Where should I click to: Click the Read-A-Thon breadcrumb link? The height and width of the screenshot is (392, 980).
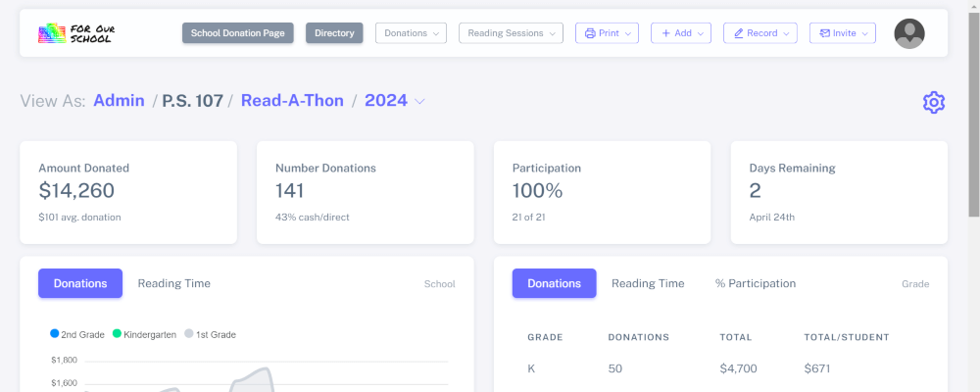pyautogui.click(x=292, y=101)
